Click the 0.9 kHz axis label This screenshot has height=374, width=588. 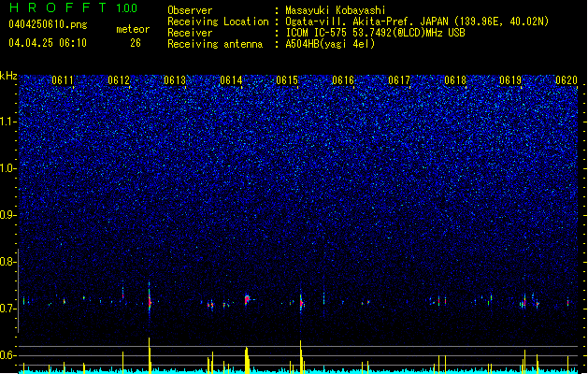click(x=7, y=215)
